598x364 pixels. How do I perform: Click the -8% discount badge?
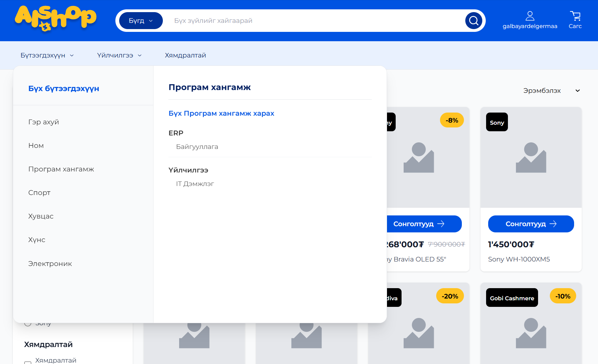pos(452,120)
